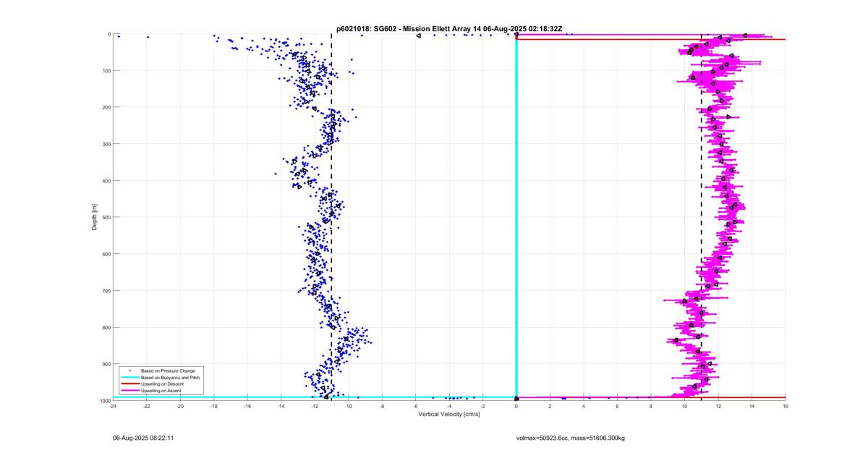The width and height of the screenshot is (868, 450).
Task: Click the velocity tick label -20
Action: pos(180,406)
